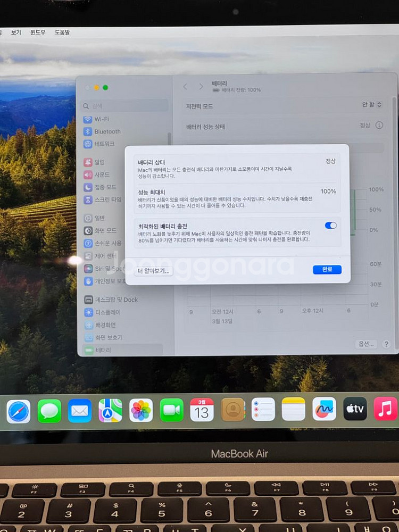Click the help question mark button
The image size is (399, 532).
point(386,344)
